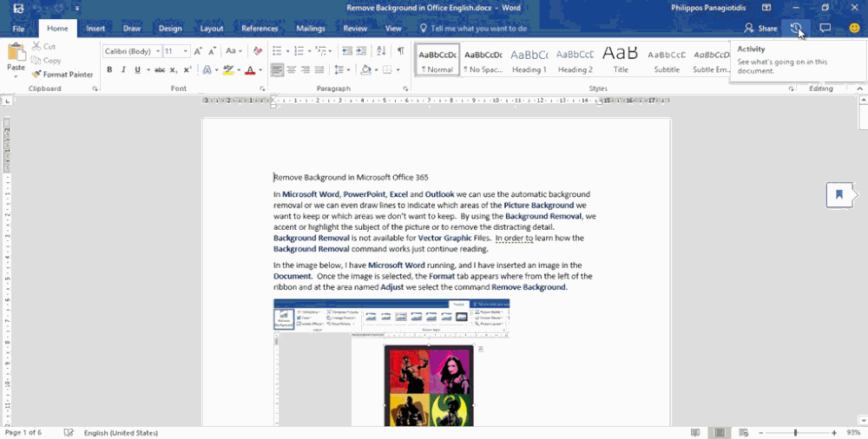Click the Share button
Viewport: 868px width, 439px height.
point(760,29)
